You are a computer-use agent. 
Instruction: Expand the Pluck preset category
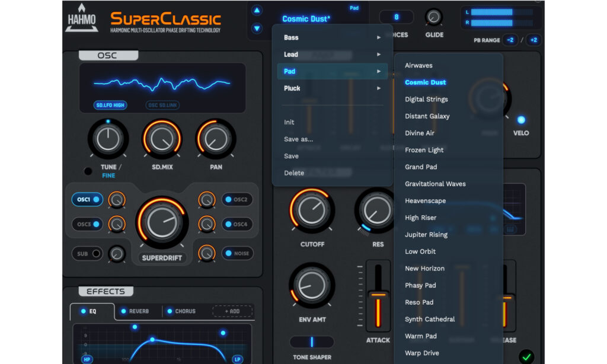click(333, 88)
